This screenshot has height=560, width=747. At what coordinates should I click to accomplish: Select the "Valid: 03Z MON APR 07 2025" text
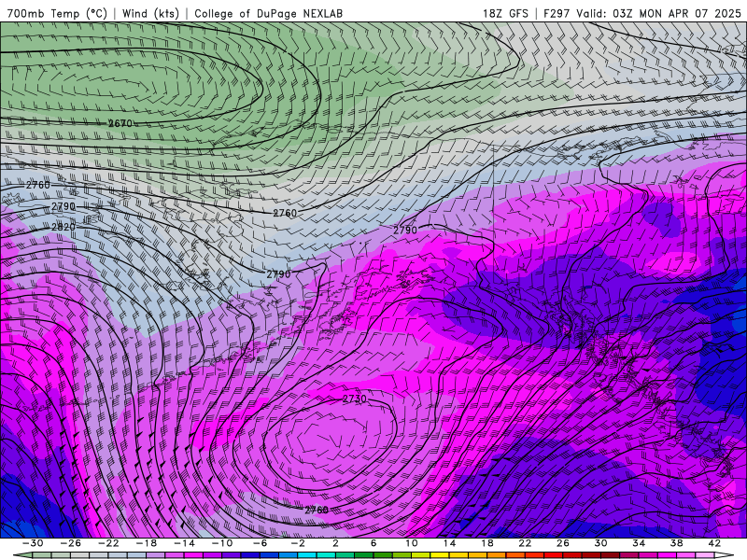coord(659,13)
